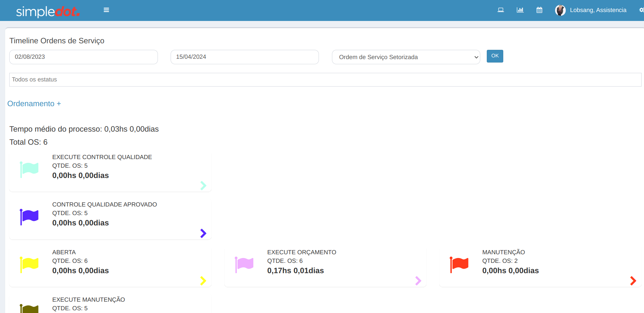Image resolution: width=644 pixels, height=313 pixels.
Task: Click the Manutenção red flag
Action: (459, 265)
